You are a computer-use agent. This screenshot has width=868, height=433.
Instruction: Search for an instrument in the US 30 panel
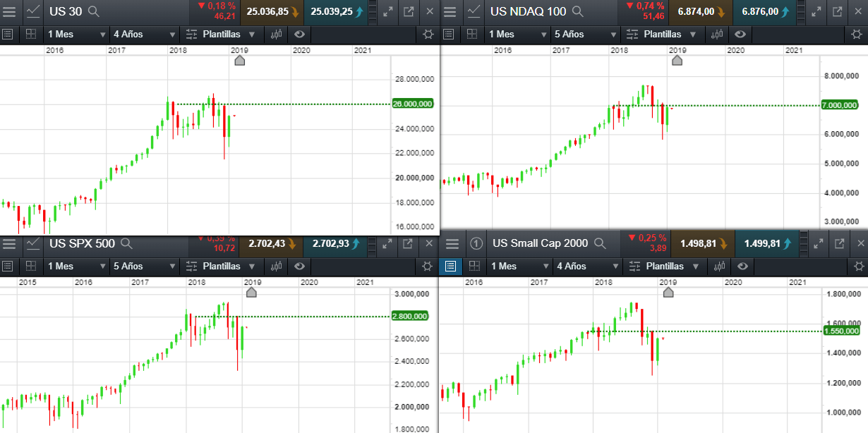point(93,11)
